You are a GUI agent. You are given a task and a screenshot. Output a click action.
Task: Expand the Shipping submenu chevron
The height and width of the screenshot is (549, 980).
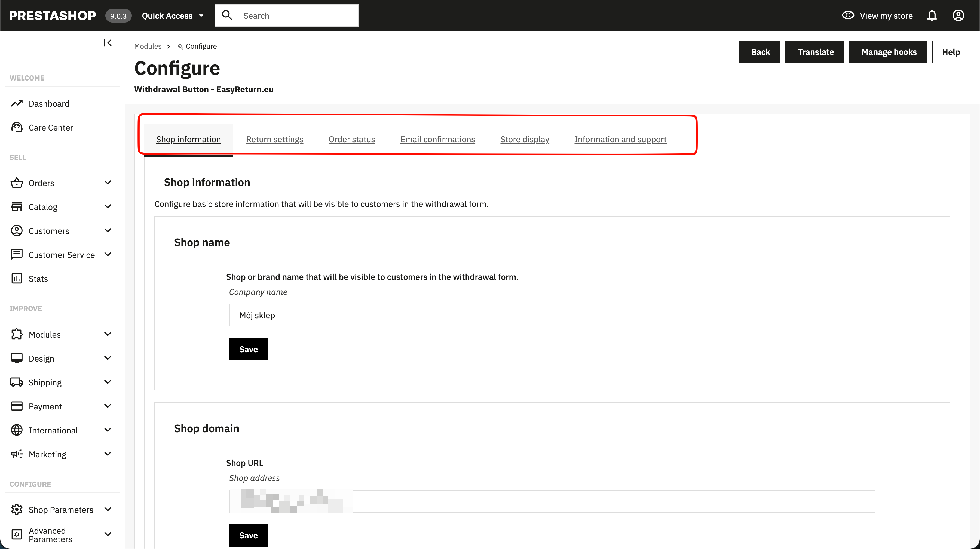(108, 382)
